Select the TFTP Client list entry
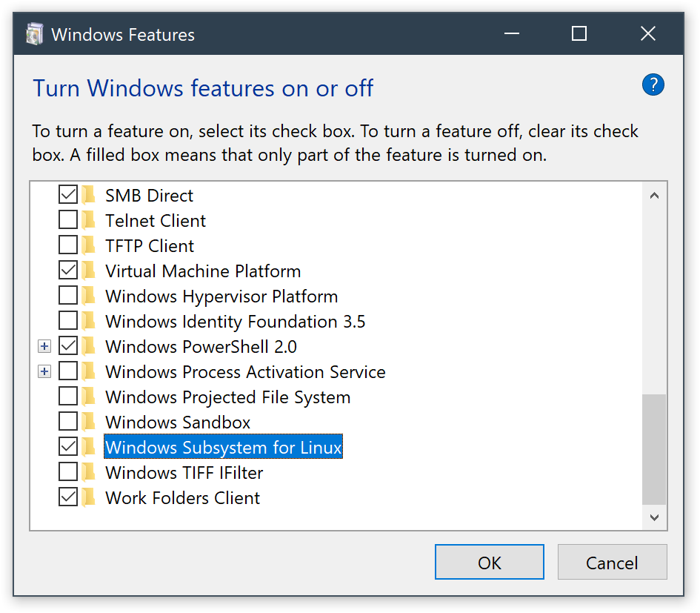This screenshot has height=613, width=700. (x=150, y=246)
